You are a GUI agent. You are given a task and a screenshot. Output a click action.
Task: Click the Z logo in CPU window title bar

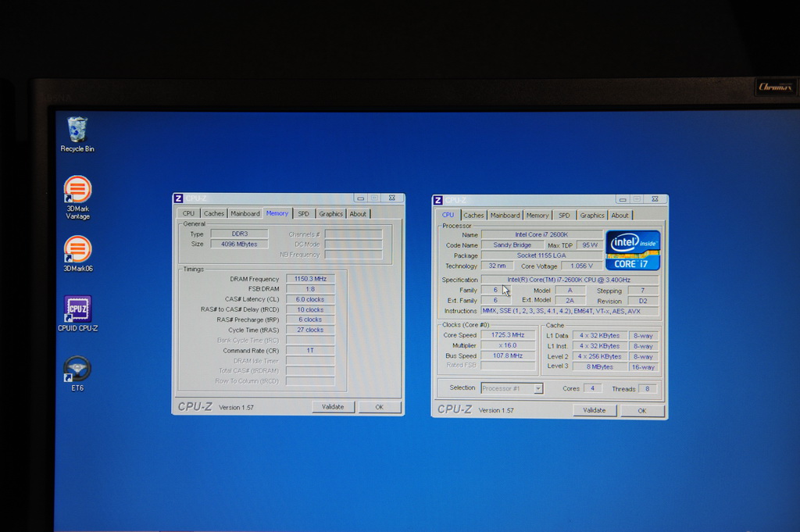tap(437, 200)
